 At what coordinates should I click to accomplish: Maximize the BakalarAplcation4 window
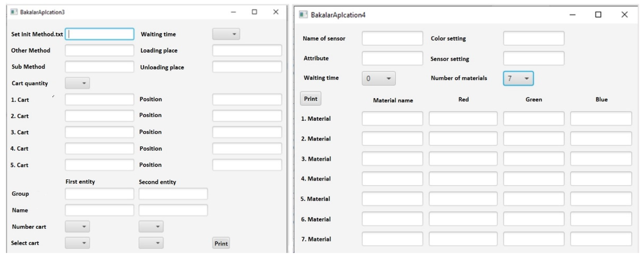click(598, 15)
